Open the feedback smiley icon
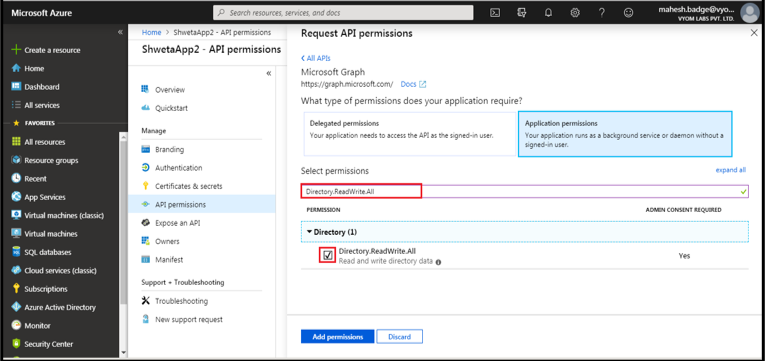Image resolution: width=765 pixels, height=361 pixels. pyautogui.click(x=629, y=13)
